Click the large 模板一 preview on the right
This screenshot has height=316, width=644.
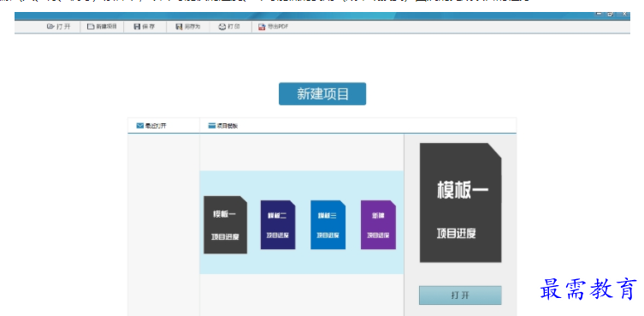tap(460, 202)
